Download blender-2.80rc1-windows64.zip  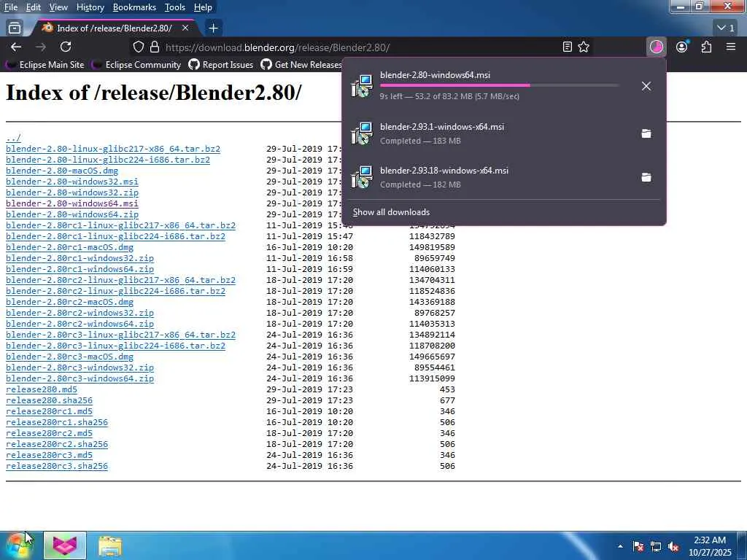80,269
